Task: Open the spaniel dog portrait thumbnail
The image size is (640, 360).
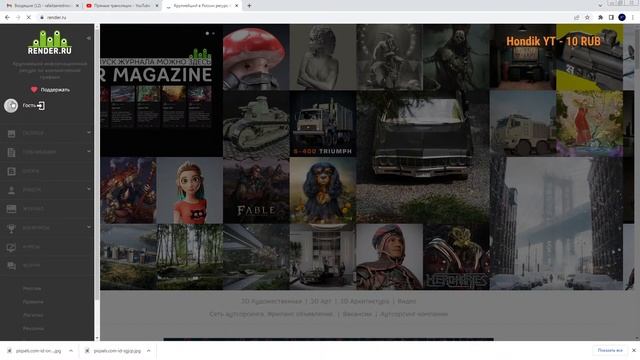Action: coord(323,191)
